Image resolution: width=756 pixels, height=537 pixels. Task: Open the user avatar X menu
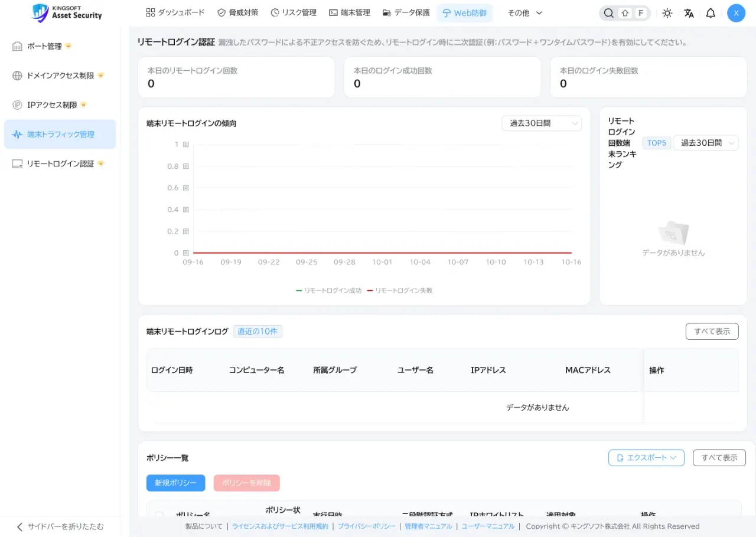(x=736, y=13)
